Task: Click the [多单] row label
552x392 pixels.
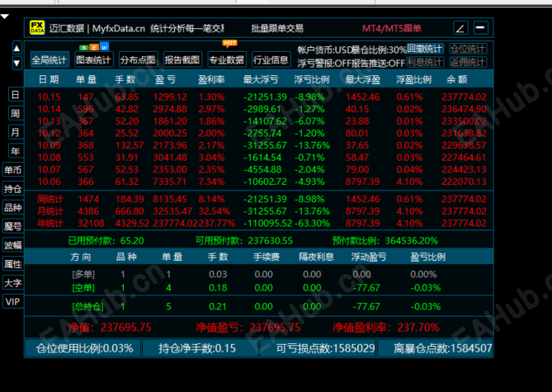Action: tap(83, 274)
